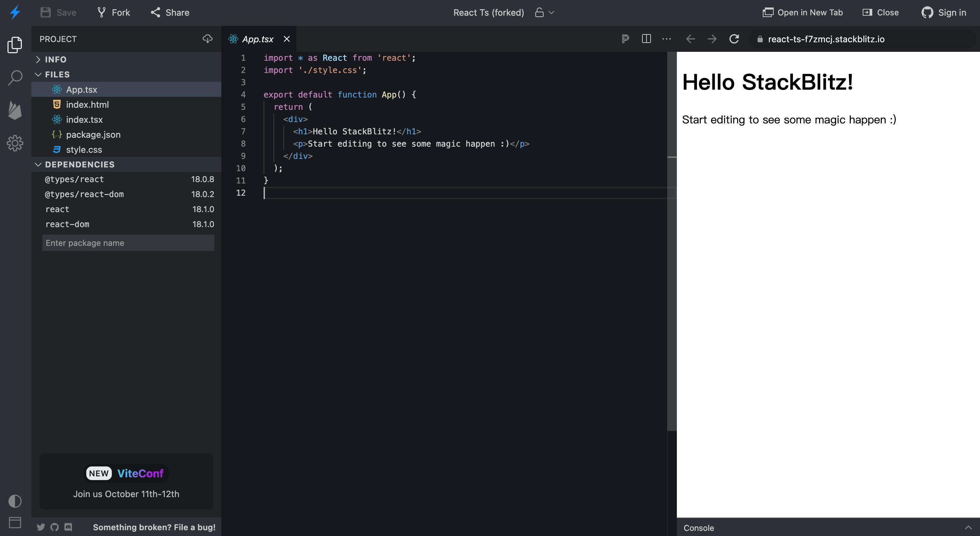
Task: Collapse the DEPENDENCIES section
Action: 79,164
